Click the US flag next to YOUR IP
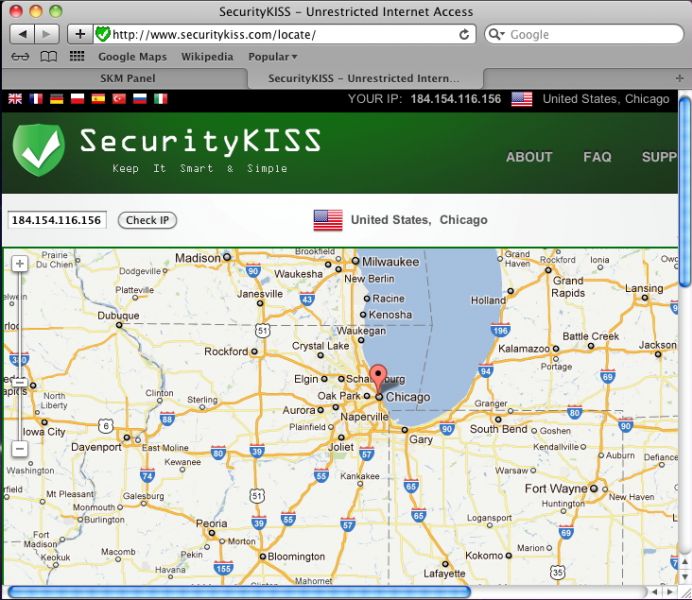Screen dimensions: 692x600 [522, 99]
